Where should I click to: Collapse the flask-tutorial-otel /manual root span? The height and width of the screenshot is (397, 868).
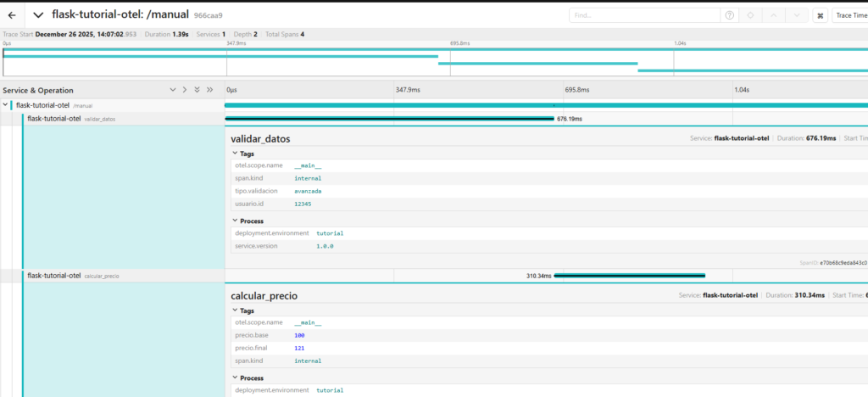[6, 105]
